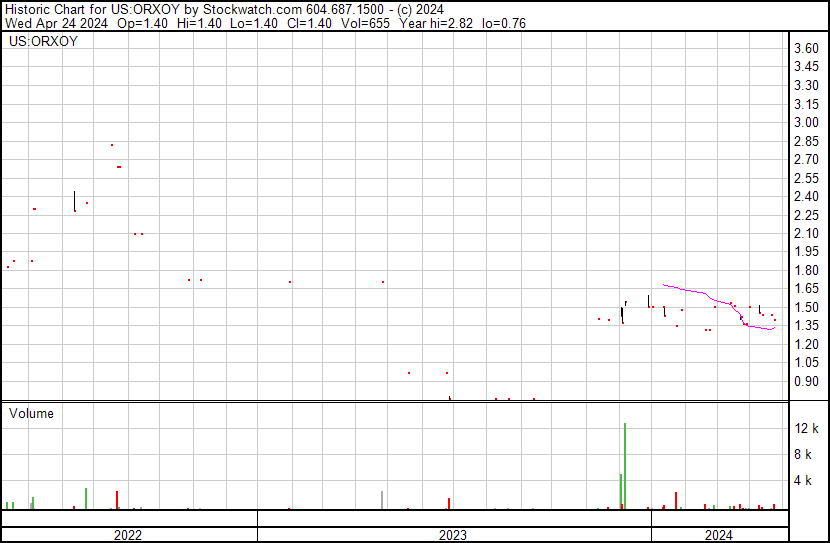Viewport: 830px width, 543px height.
Task: Click the 'Hi=1.40' high value
Action: click(x=200, y=23)
